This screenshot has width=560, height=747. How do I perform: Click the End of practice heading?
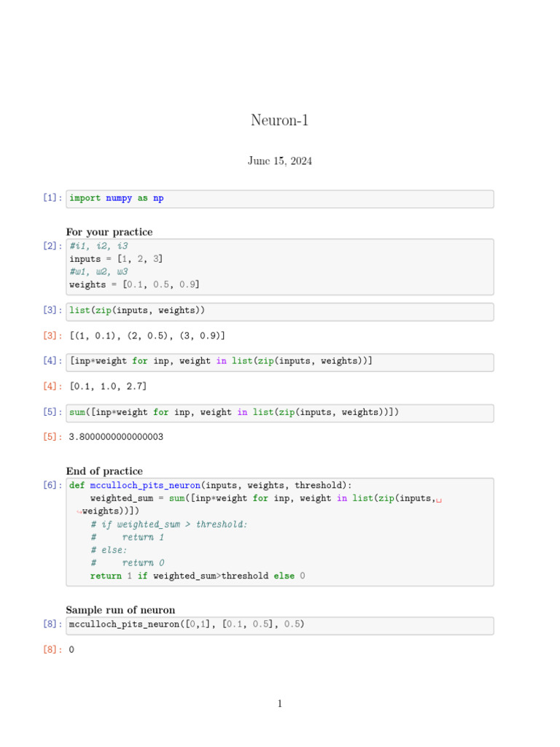[x=104, y=471]
